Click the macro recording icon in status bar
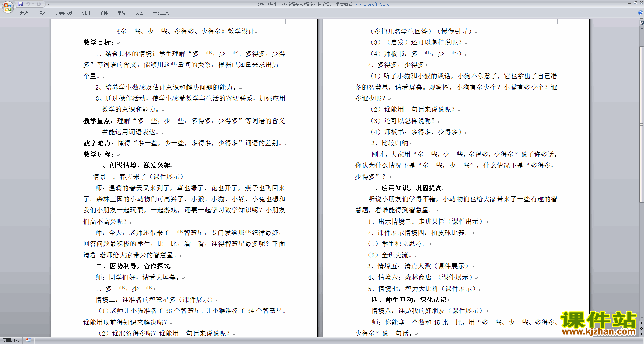Screen dimensions: 644x344 28,340
